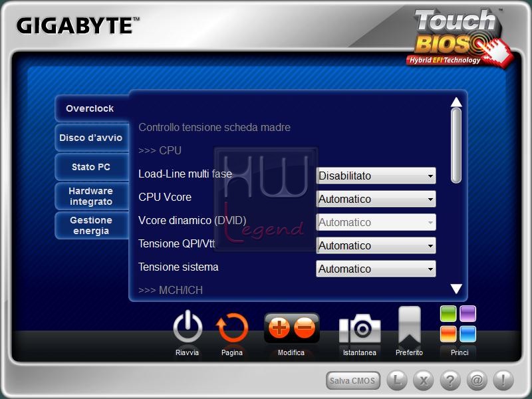Select the Overclock tab
The image size is (532, 399).
click(92, 108)
